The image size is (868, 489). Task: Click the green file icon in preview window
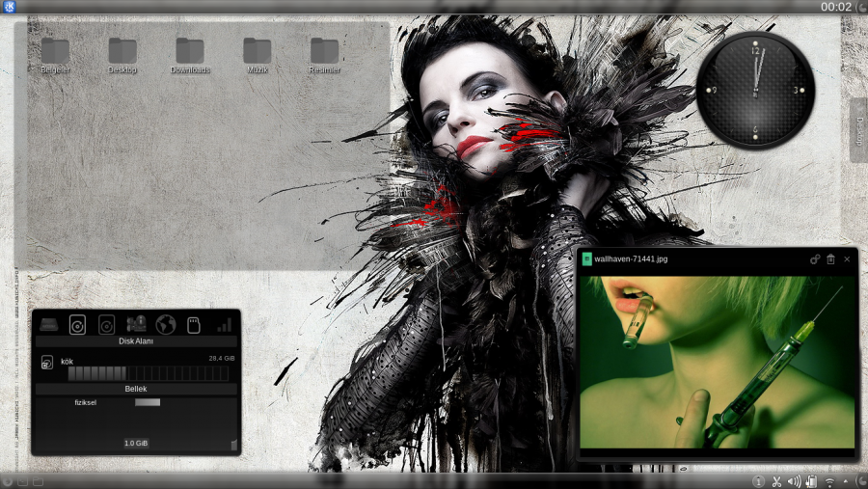[x=586, y=258]
